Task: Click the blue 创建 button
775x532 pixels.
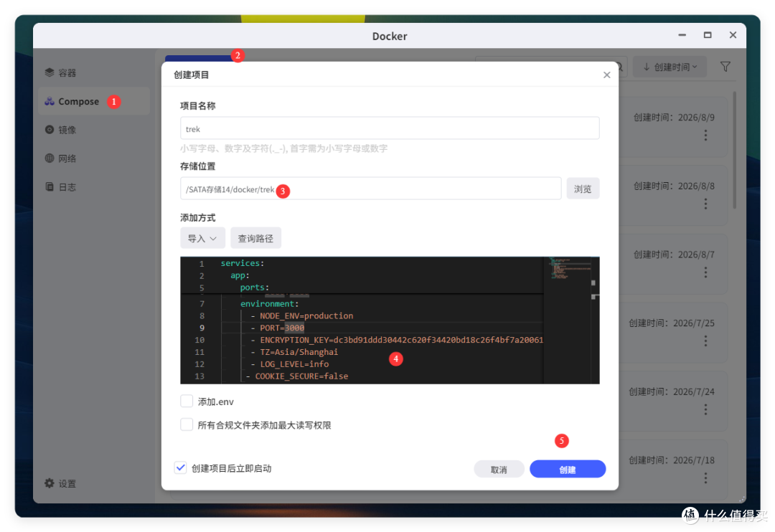Action: coord(568,470)
